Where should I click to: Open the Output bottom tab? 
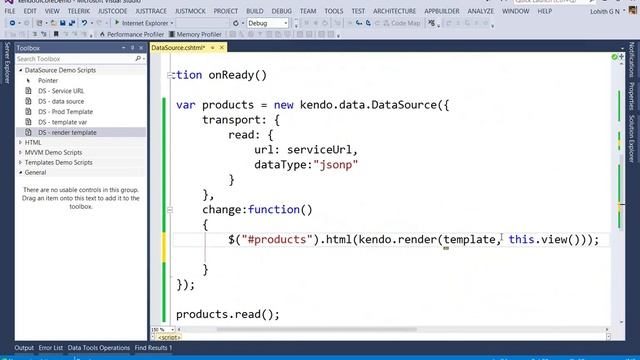24,348
